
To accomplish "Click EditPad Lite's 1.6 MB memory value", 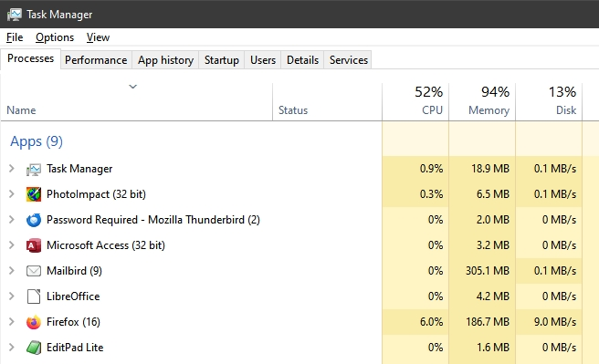I will tap(493, 348).
